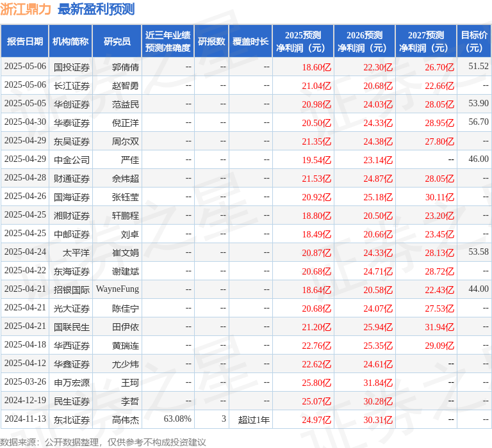Click the 2027预测净利润 column header
492x448 pixels.
point(426,42)
